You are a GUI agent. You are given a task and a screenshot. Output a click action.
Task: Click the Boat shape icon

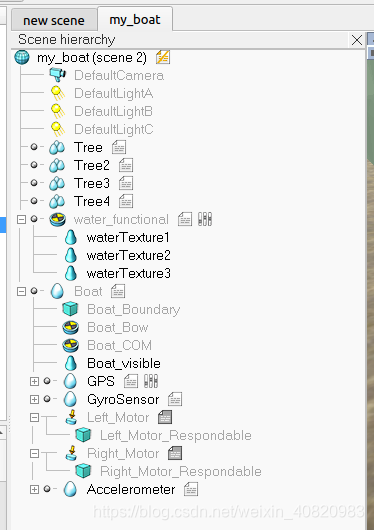click(57, 291)
